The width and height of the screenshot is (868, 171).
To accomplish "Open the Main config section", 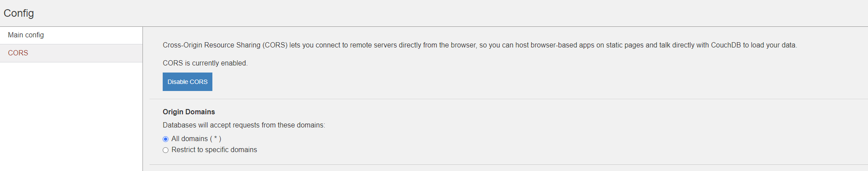I will 71,35.
